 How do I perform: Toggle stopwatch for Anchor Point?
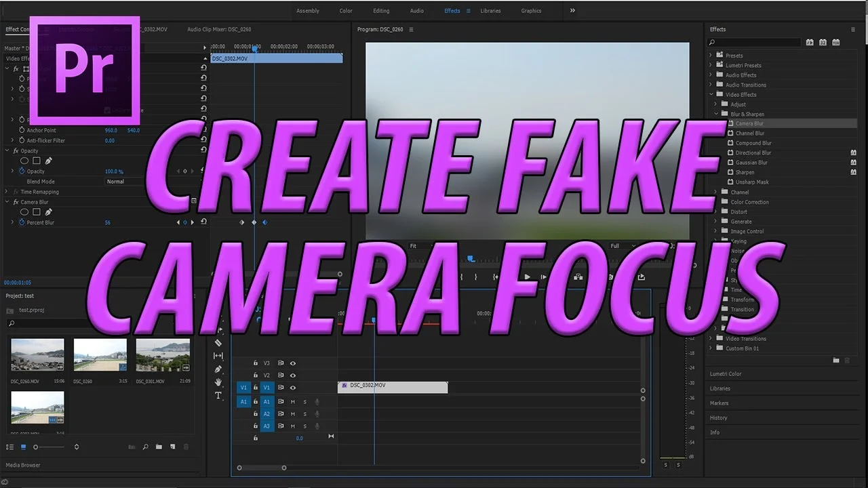(21, 130)
